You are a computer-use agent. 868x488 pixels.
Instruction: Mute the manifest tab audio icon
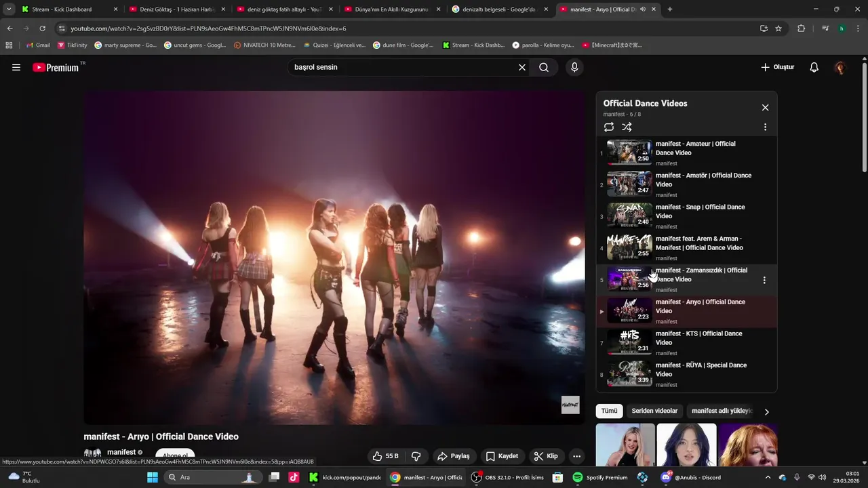pos(642,9)
